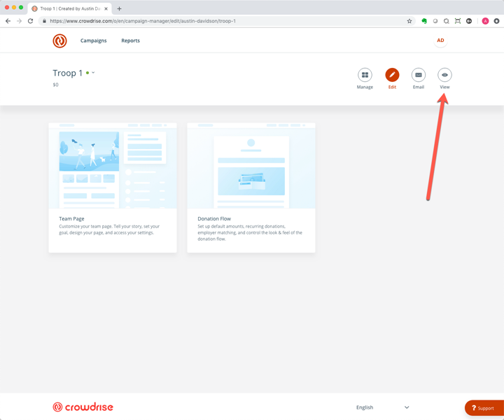The image size is (504, 420).
Task: Click the Edit pencil icon
Action: coord(392,75)
